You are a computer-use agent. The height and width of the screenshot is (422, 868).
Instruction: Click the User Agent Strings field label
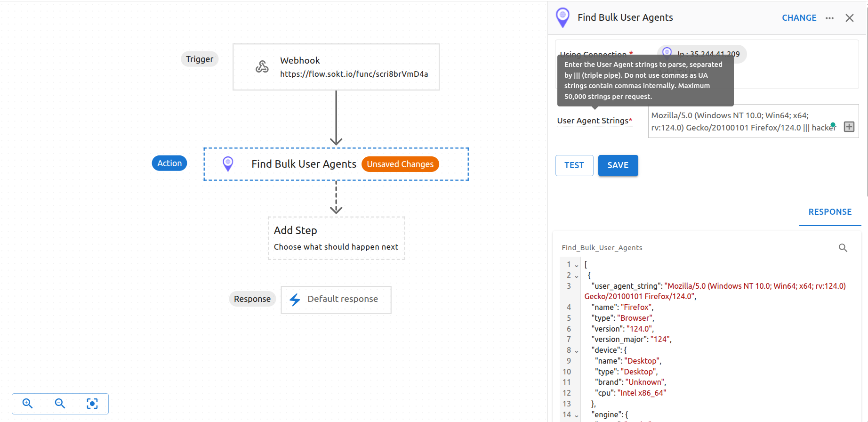pyautogui.click(x=595, y=121)
